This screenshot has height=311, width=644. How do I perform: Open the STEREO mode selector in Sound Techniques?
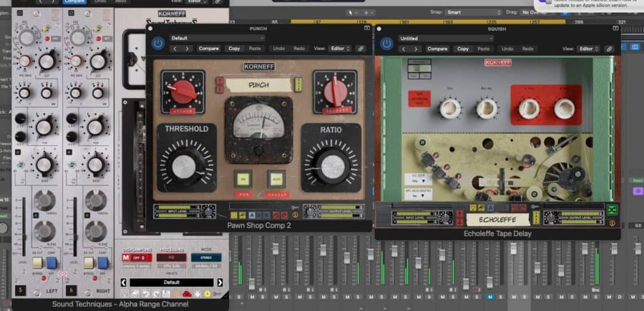pos(206,258)
